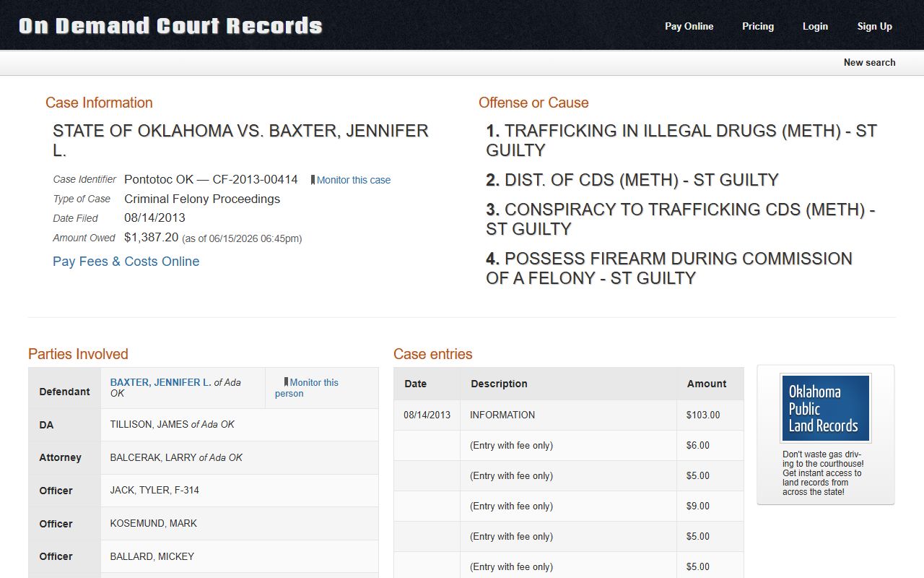Click the Parties Involved heading
Image resolution: width=924 pixels, height=578 pixels.
pyautogui.click(x=78, y=354)
